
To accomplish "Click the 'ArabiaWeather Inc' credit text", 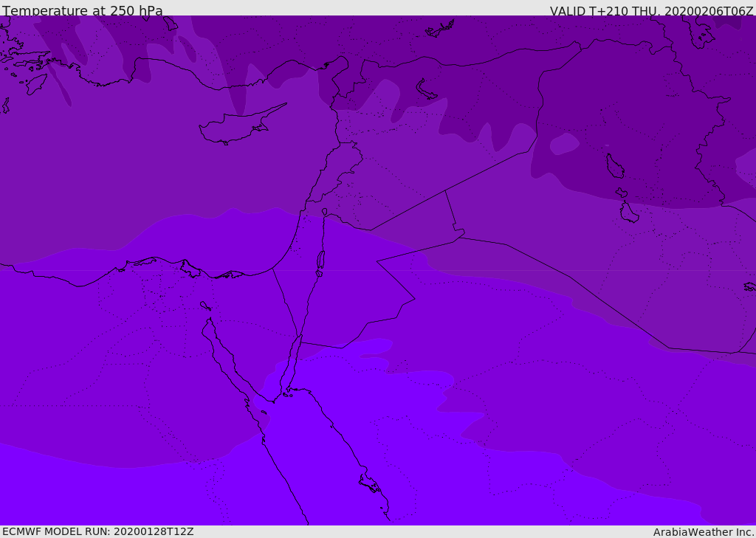I will coord(703,532).
